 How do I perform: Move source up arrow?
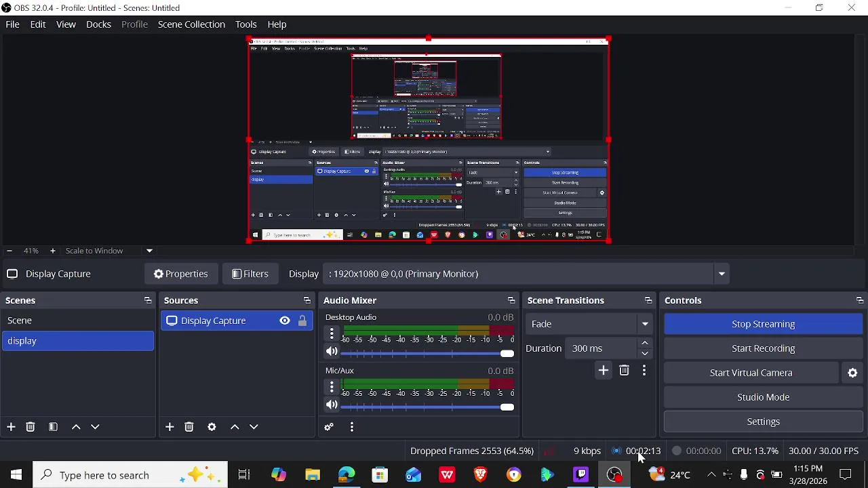point(235,427)
